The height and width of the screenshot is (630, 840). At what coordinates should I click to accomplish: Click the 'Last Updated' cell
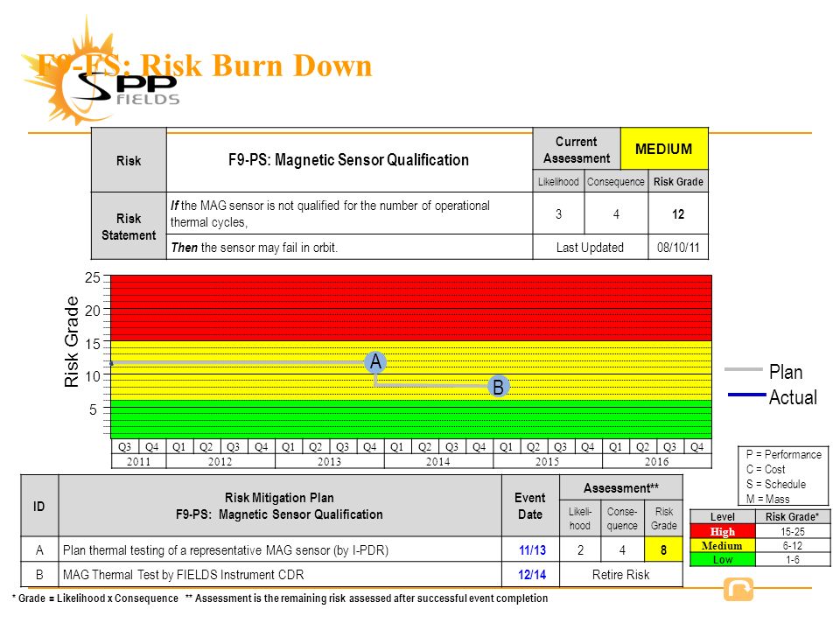pyautogui.click(x=591, y=248)
